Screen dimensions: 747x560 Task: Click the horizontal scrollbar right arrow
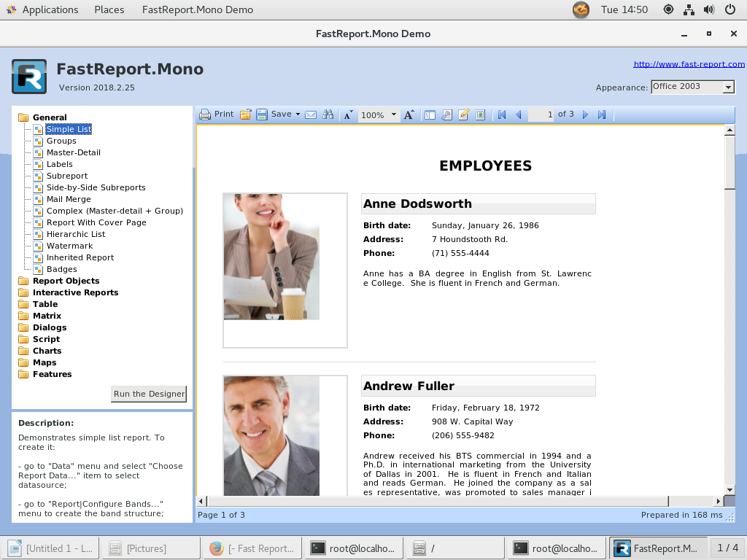(718, 501)
